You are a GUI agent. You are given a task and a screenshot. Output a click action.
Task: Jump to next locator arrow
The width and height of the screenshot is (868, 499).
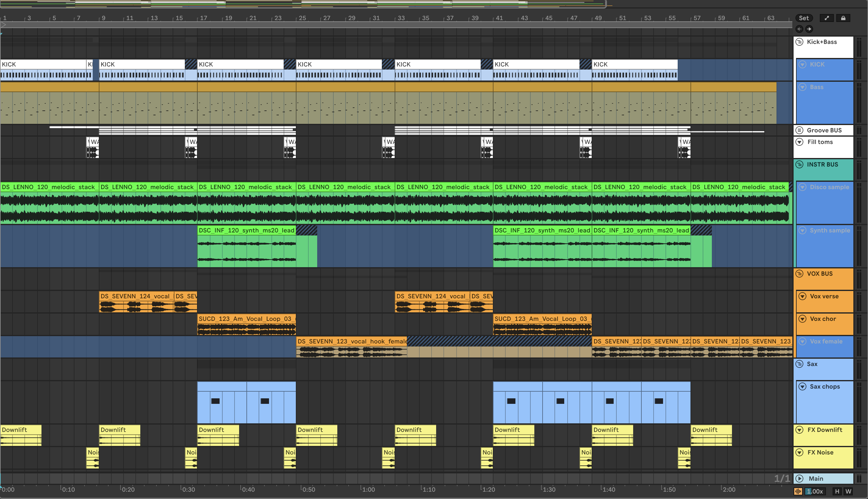point(809,29)
